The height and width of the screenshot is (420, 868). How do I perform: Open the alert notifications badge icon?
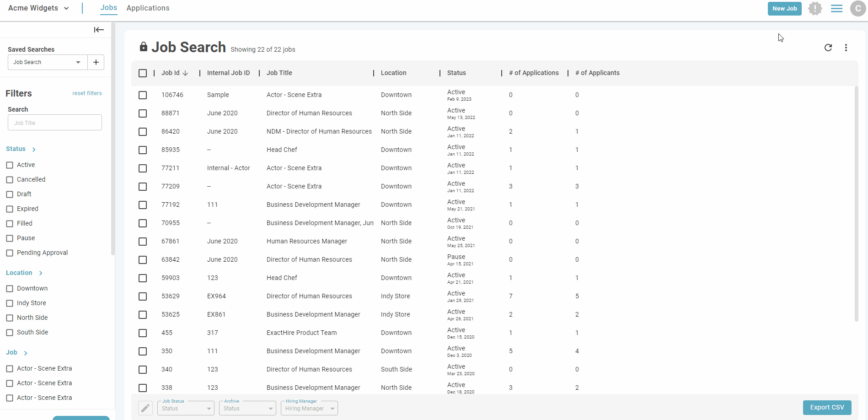815,8
